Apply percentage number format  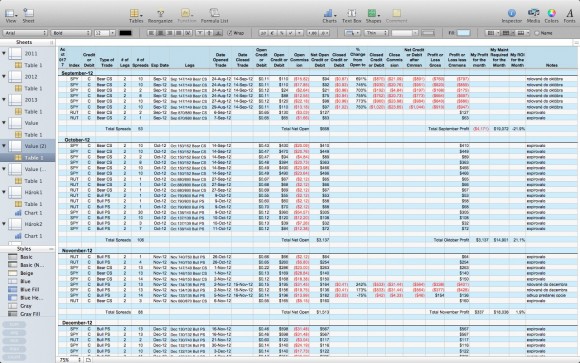[x=281, y=33]
